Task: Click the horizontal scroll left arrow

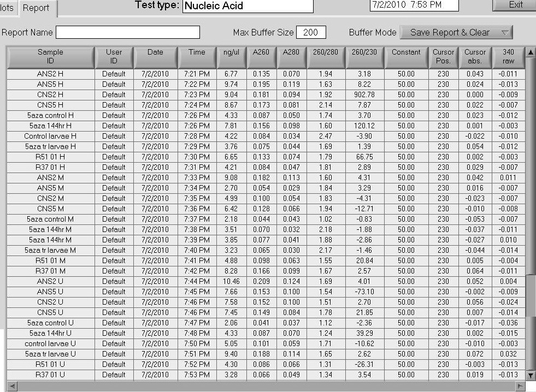Action: point(11,386)
